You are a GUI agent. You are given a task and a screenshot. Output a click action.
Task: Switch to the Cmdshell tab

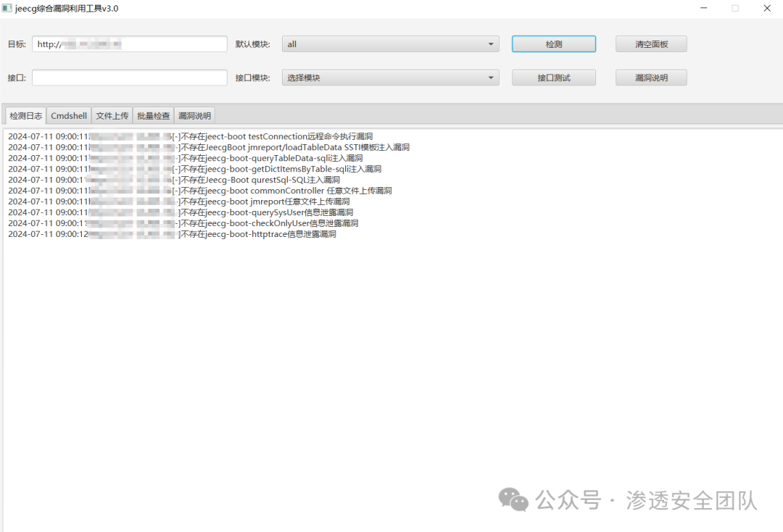click(69, 116)
